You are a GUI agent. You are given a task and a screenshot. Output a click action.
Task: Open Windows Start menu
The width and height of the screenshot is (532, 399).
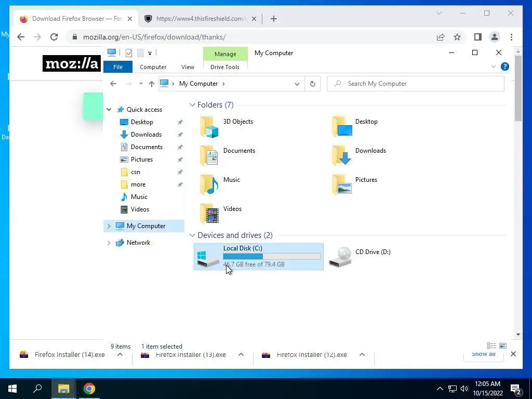coord(12,389)
